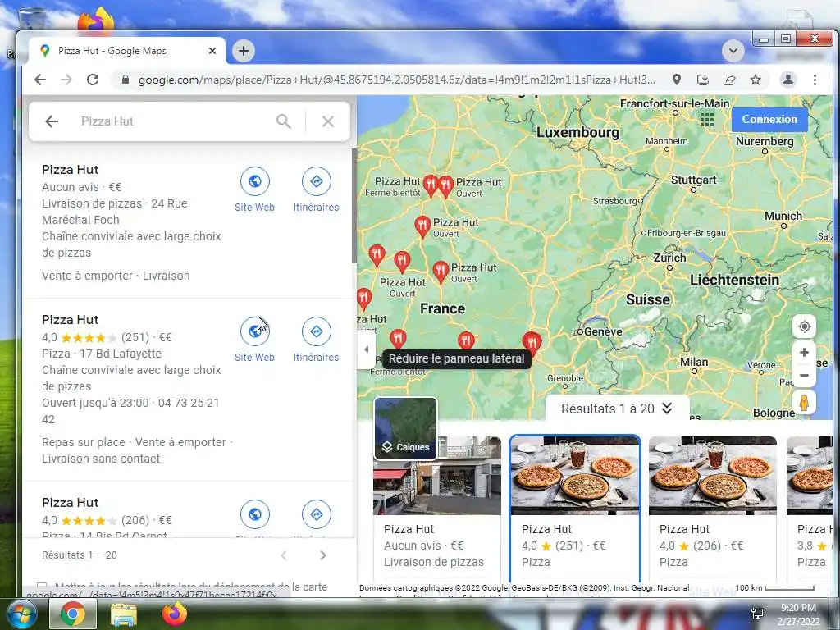Click Pizza Hut Ferme bientôt map pin

pyautogui.click(x=430, y=185)
